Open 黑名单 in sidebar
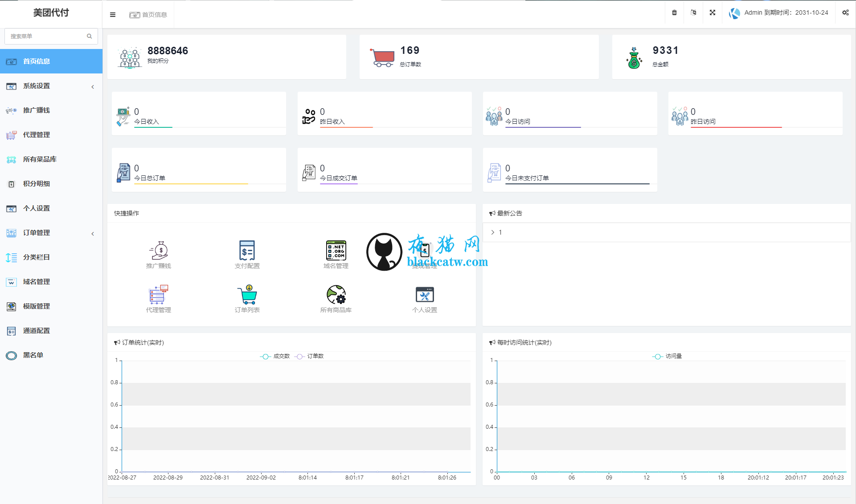Screen dimensions: 856x504 51,355
